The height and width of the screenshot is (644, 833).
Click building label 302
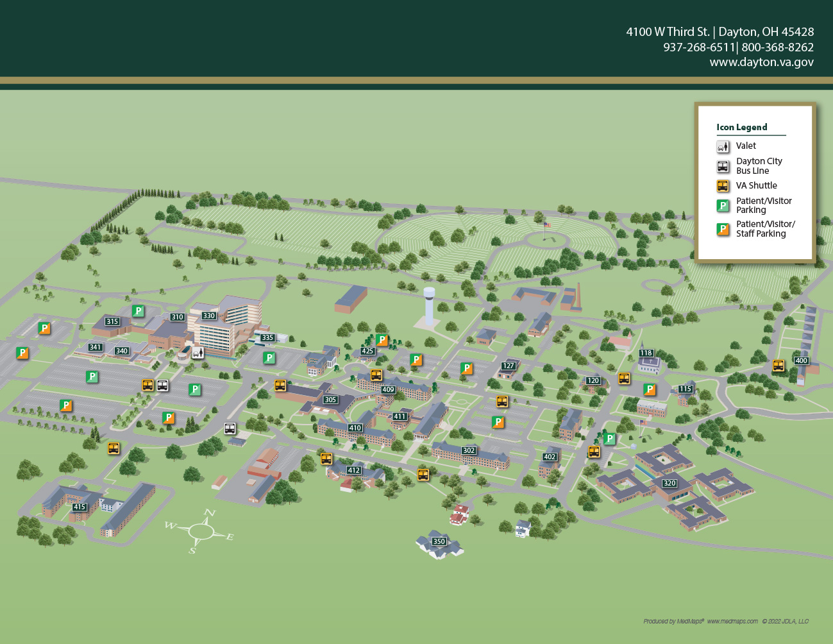click(x=469, y=450)
